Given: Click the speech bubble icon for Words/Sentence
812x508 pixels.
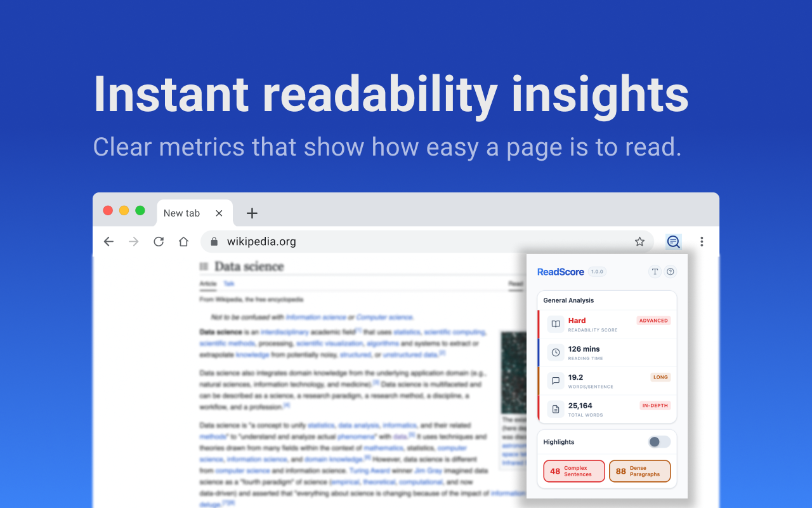Looking at the screenshot, I should point(555,381).
